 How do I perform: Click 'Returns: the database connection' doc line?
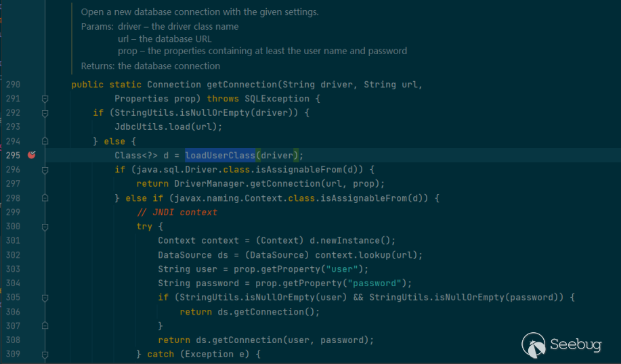tap(150, 66)
